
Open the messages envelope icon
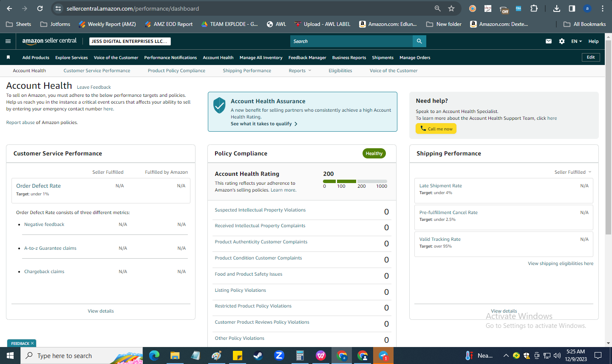pos(549,41)
